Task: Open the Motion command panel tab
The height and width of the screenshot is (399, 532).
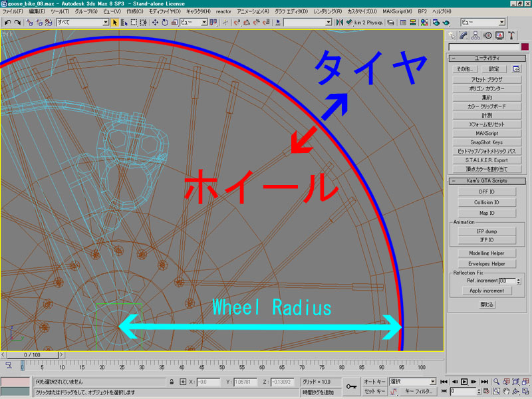Action: tap(487, 35)
